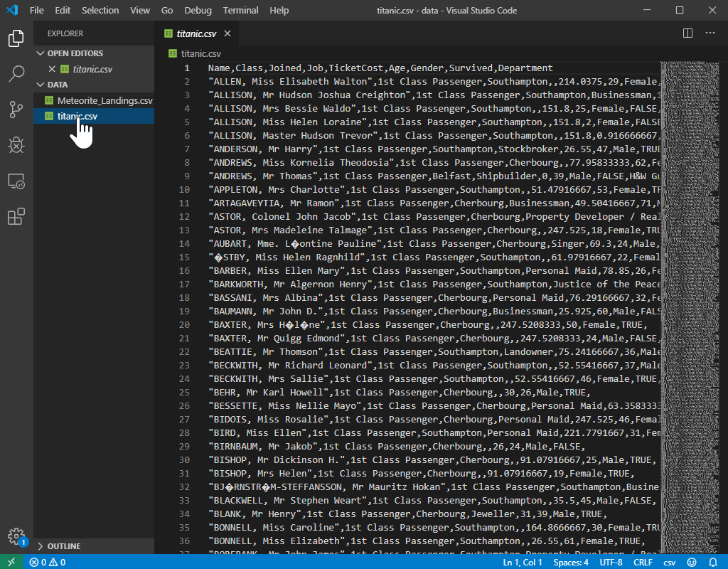Open the Run and Debug view
728x569 pixels.
[x=16, y=145]
